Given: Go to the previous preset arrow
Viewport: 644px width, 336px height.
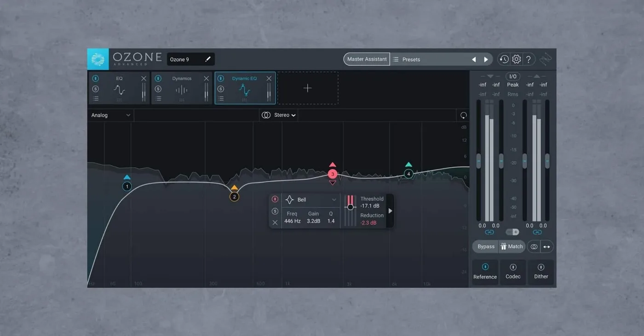Looking at the screenshot, I should (x=474, y=59).
